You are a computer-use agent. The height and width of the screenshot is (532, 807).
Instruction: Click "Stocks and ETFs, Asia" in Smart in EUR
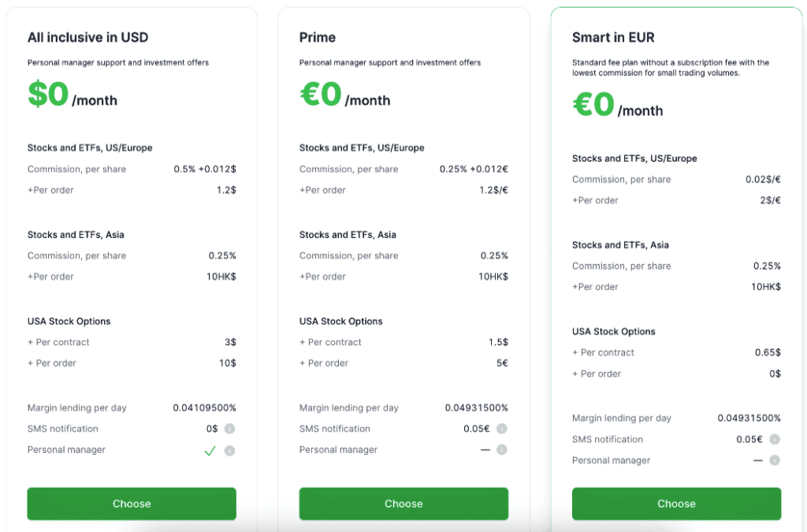[620, 245]
